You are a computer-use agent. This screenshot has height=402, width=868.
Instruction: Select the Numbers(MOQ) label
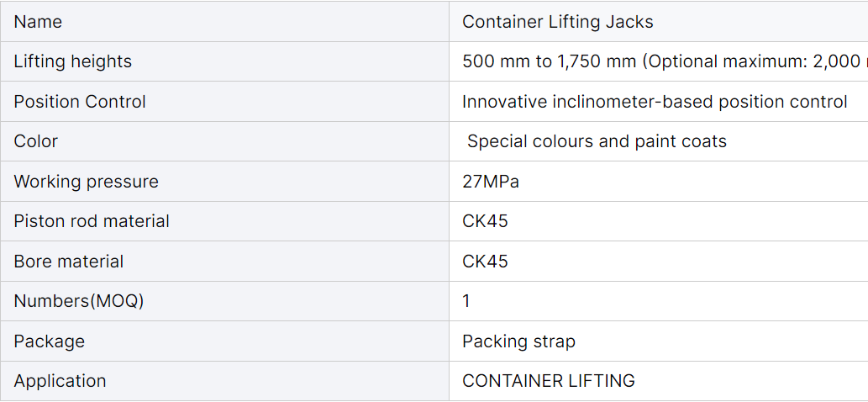79,301
